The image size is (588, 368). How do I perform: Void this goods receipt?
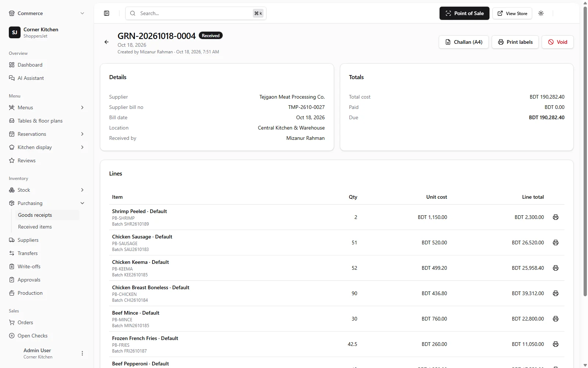(557, 42)
